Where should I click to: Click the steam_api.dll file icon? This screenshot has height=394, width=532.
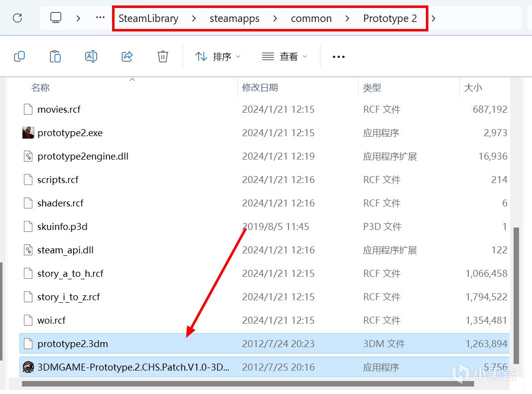pyautogui.click(x=28, y=250)
